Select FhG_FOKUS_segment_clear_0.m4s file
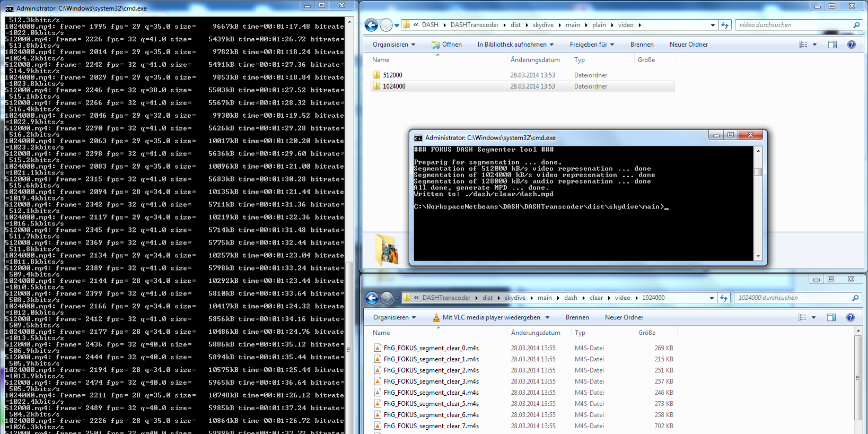Screen dimensions: 868x434 [431, 348]
